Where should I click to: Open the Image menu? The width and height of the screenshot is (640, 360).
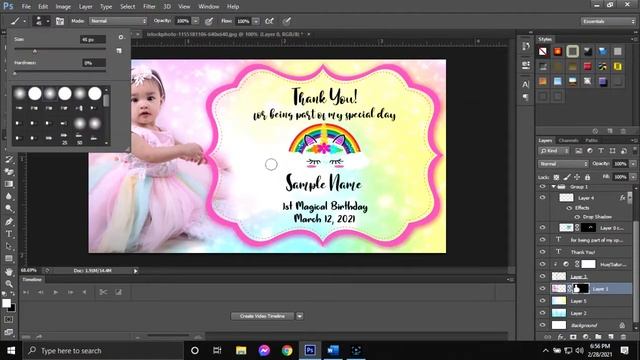tap(63, 7)
